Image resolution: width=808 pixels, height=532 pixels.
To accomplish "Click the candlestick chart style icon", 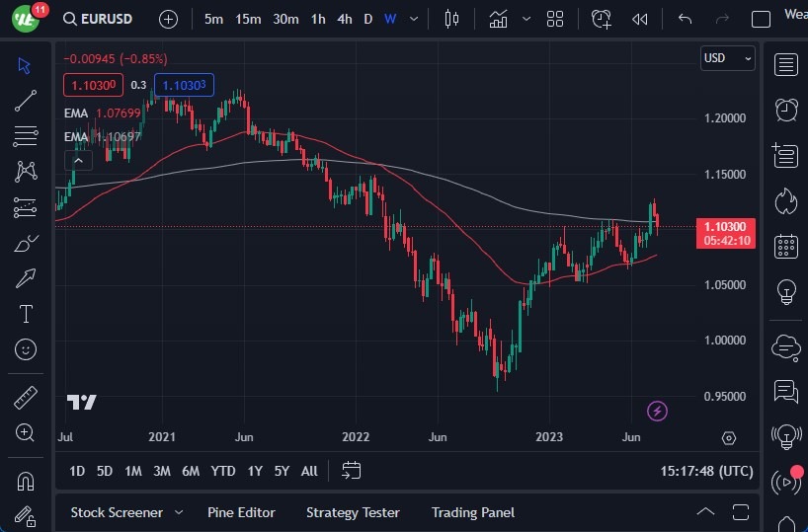I will [x=452, y=19].
